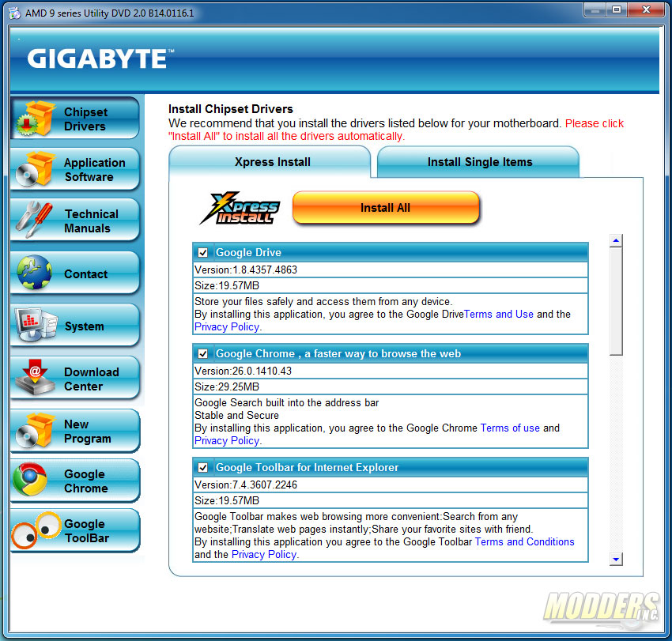Click the Google Chrome item header title
Viewport: 672px width, 641px height.
(338, 354)
